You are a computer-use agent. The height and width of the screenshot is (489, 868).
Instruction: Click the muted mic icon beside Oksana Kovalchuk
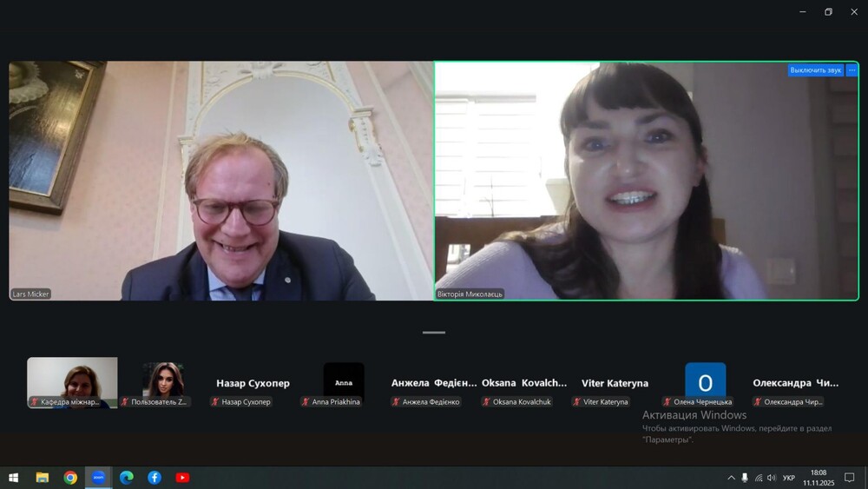coord(486,402)
